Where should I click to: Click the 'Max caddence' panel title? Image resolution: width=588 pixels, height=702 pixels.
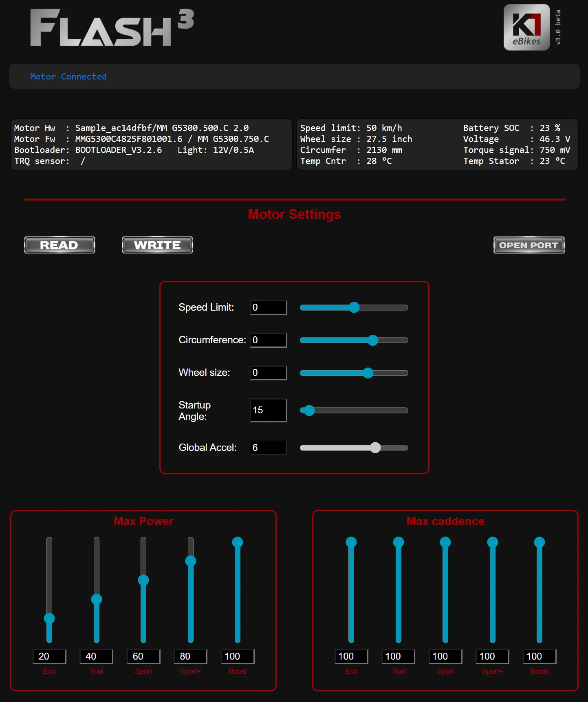point(445,521)
